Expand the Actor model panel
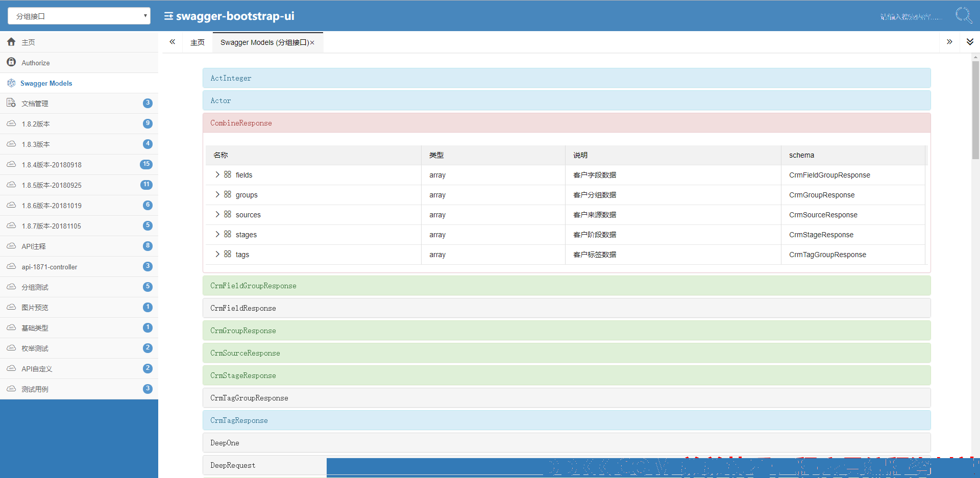The width and height of the screenshot is (980, 478). (567, 100)
